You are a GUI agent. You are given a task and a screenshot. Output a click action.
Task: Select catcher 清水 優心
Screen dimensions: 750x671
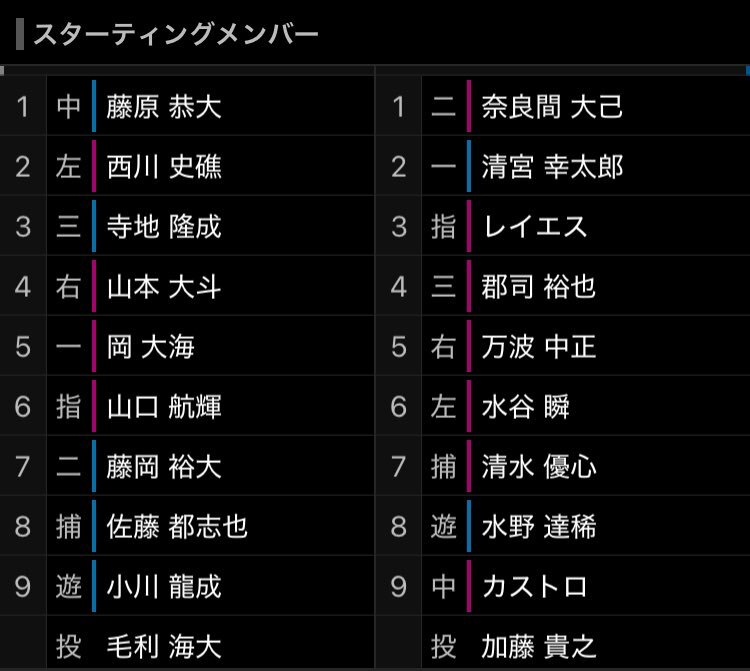(538, 467)
